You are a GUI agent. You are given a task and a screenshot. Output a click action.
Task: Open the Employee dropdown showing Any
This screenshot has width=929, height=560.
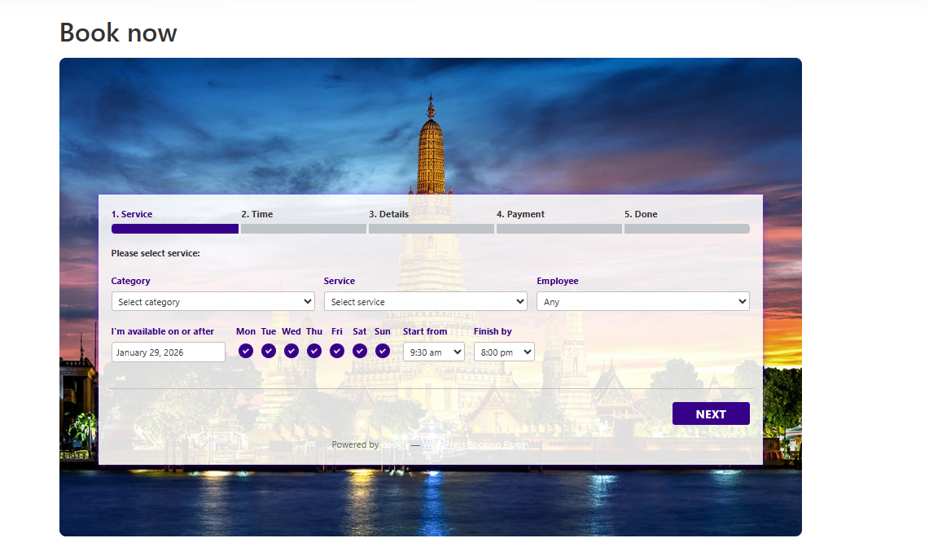[642, 302]
